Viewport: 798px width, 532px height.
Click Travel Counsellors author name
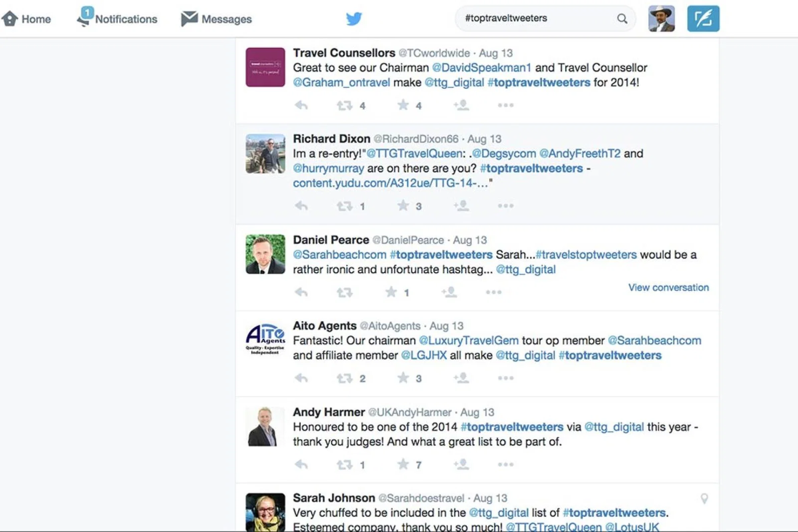[344, 53]
